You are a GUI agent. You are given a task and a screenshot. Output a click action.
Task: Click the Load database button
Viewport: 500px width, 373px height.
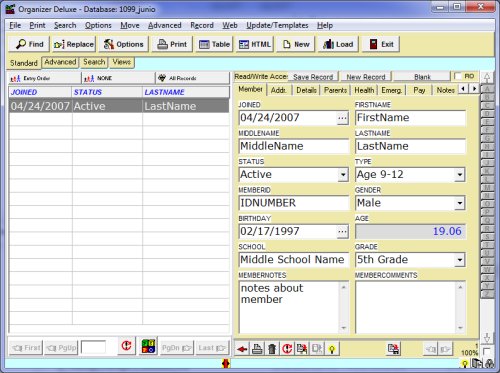tap(338, 44)
